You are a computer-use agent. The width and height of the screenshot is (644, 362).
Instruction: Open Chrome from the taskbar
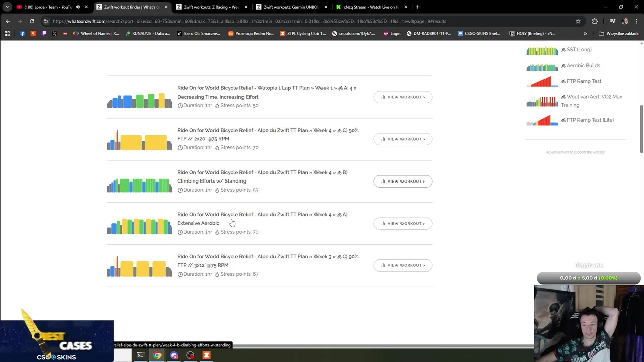coord(157,355)
